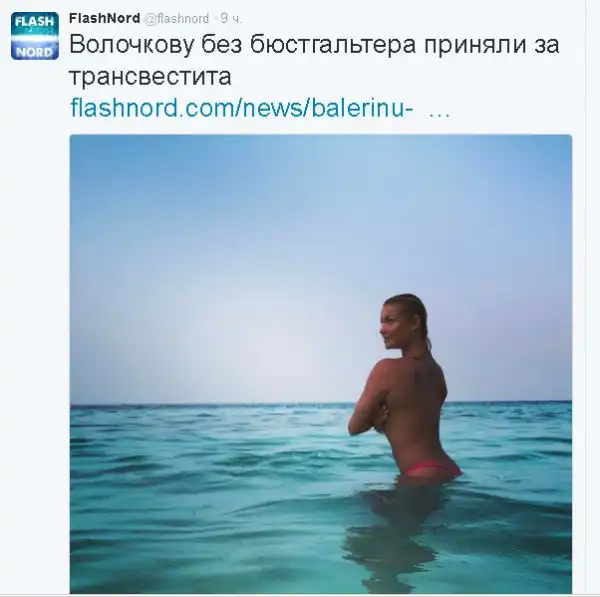Click the news segment of the URL
600x597 pixels.
coord(273,108)
